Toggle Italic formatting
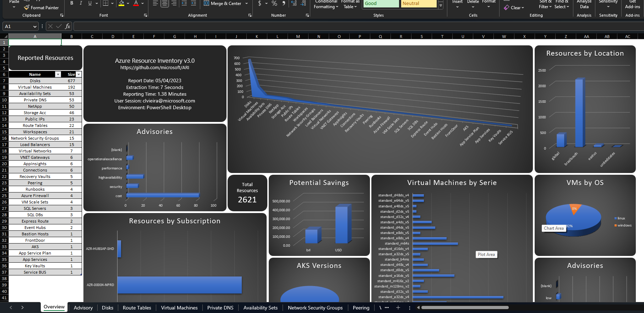Screen dimensions: 644x313 (x=81, y=3)
